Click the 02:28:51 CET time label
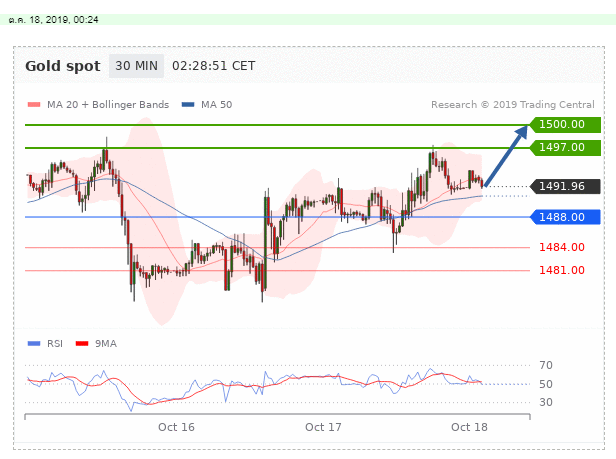The height and width of the screenshot is (459, 616). pos(214,66)
